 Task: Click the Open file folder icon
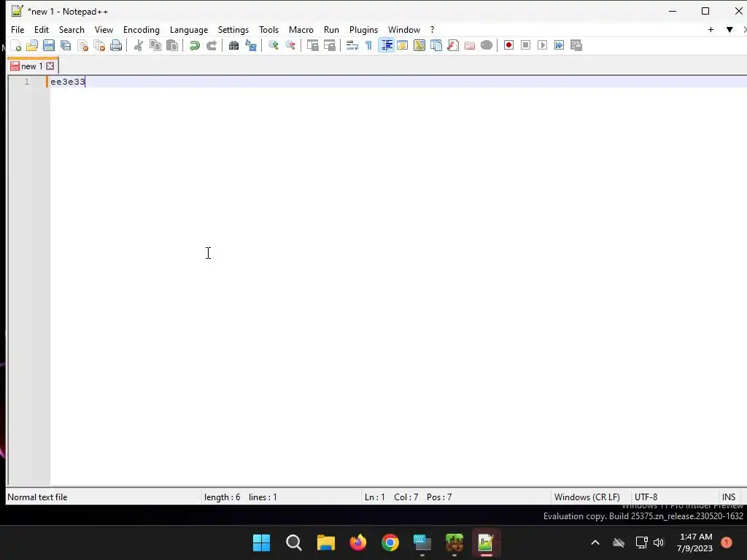pyautogui.click(x=32, y=45)
